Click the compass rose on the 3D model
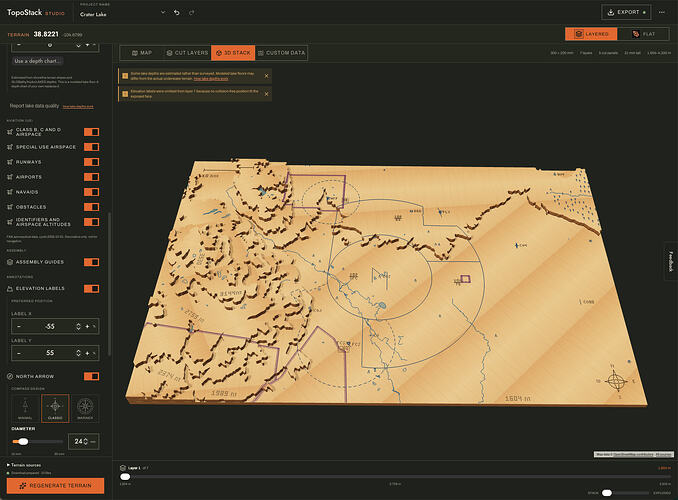The width and height of the screenshot is (678, 500). click(x=616, y=382)
